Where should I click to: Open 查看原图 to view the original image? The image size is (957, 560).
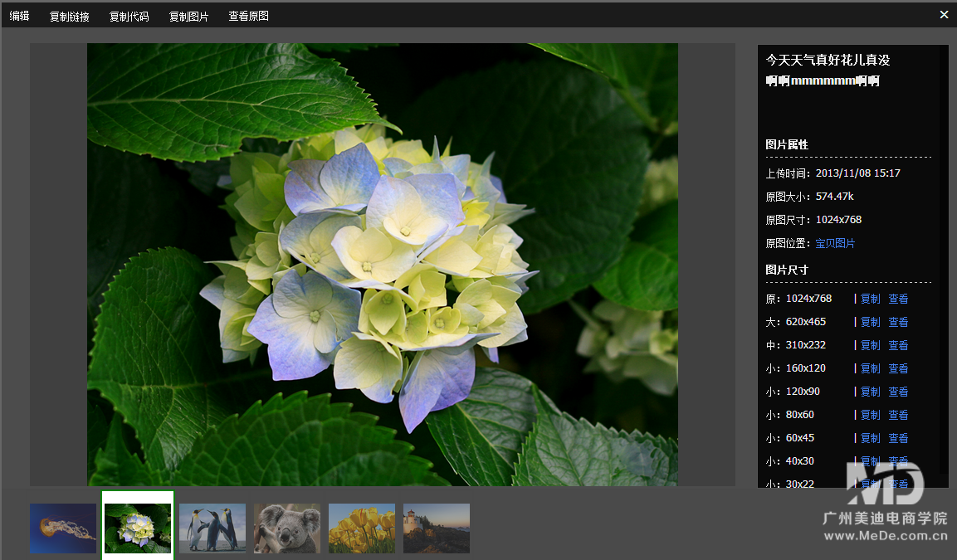coord(248,16)
